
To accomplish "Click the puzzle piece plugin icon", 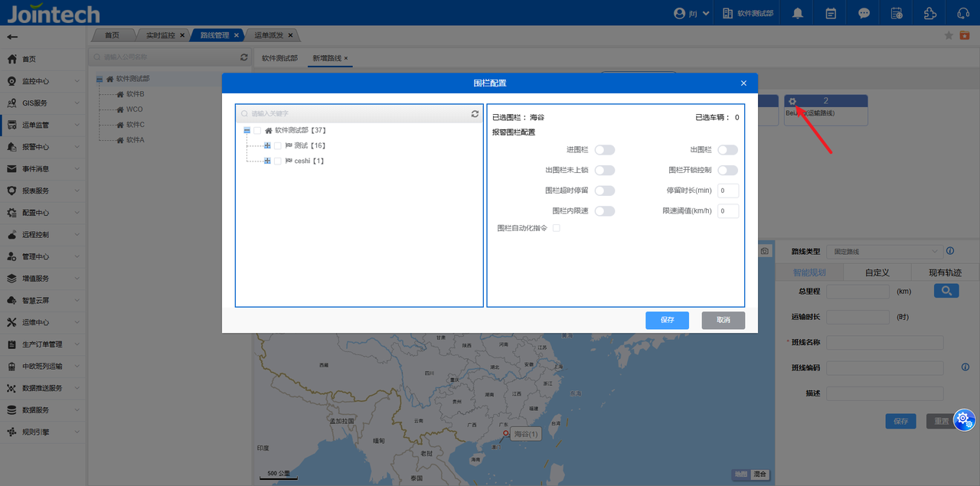I will [x=929, y=13].
